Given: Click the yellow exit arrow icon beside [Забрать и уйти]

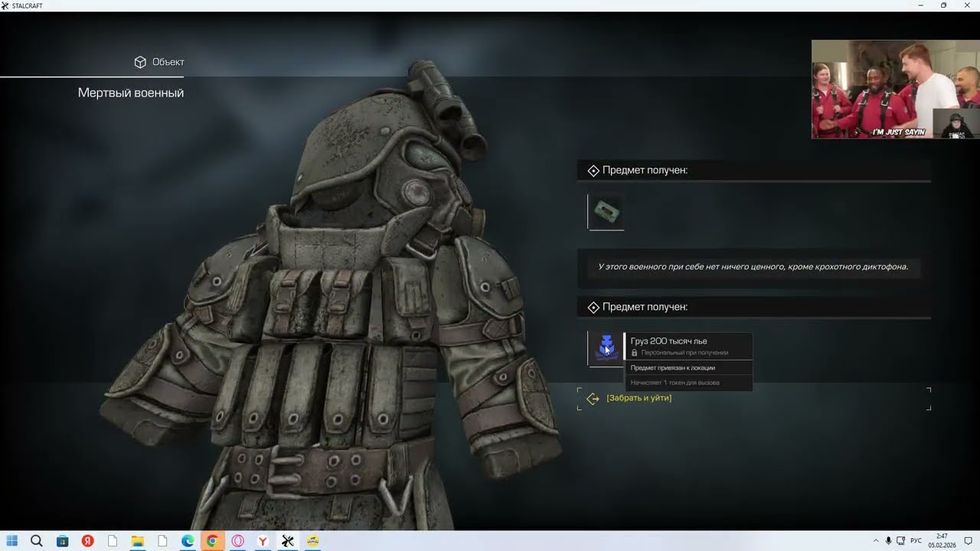Looking at the screenshot, I should coord(593,399).
